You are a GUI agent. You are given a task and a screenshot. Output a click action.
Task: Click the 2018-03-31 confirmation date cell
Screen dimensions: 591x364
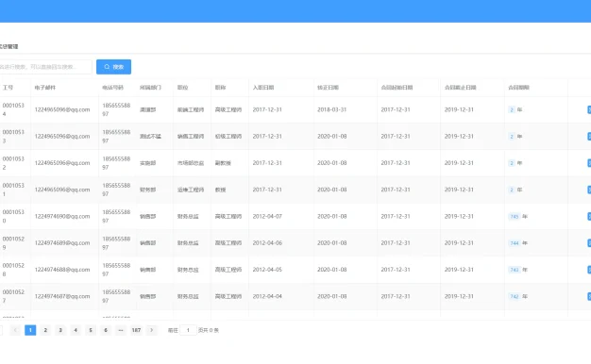coord(331,109)
